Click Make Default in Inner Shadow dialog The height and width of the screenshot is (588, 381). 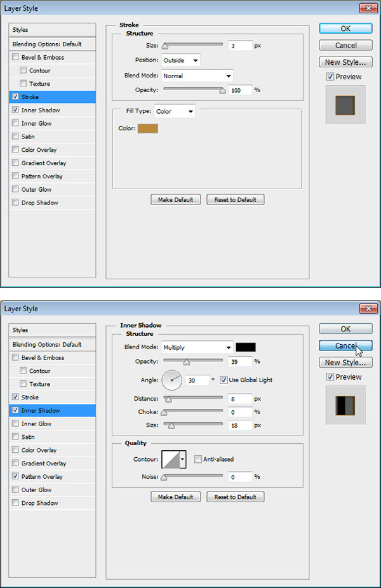point(175,497)
